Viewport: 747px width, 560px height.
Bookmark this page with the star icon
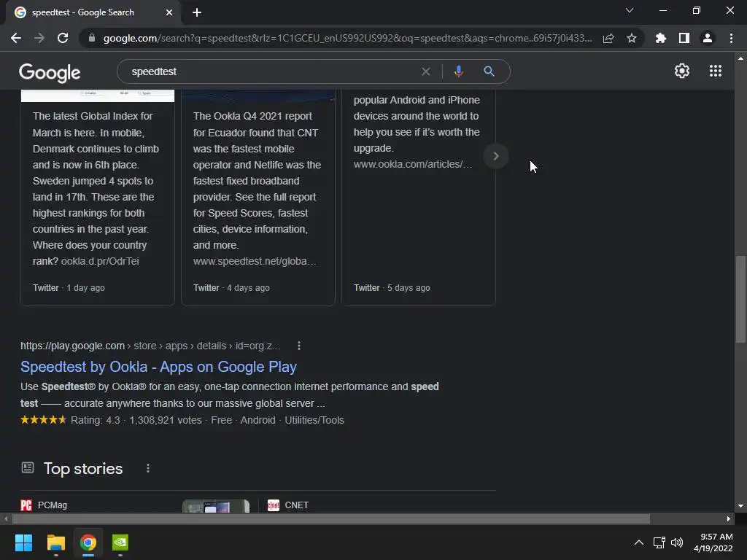[x=632, y=38]
